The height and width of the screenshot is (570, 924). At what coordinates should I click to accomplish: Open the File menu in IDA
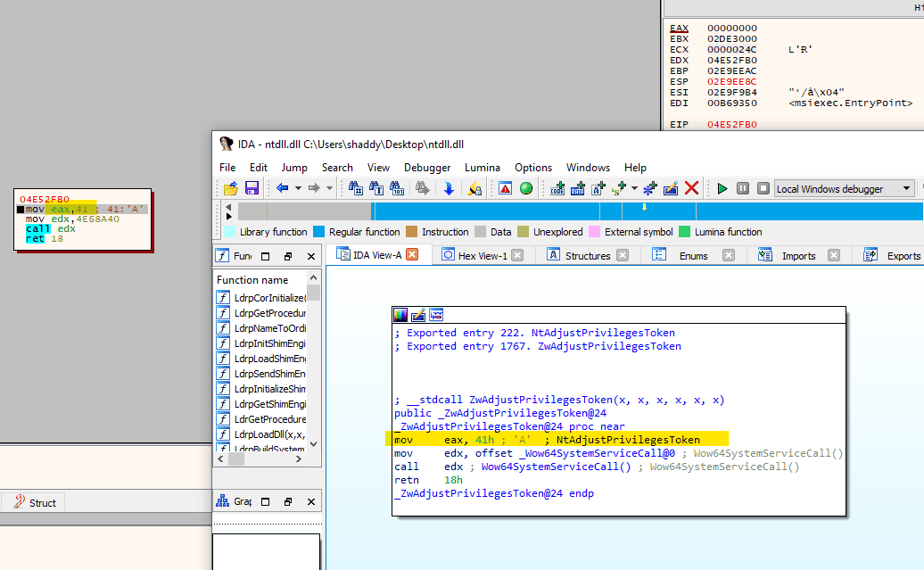point(227,168)
